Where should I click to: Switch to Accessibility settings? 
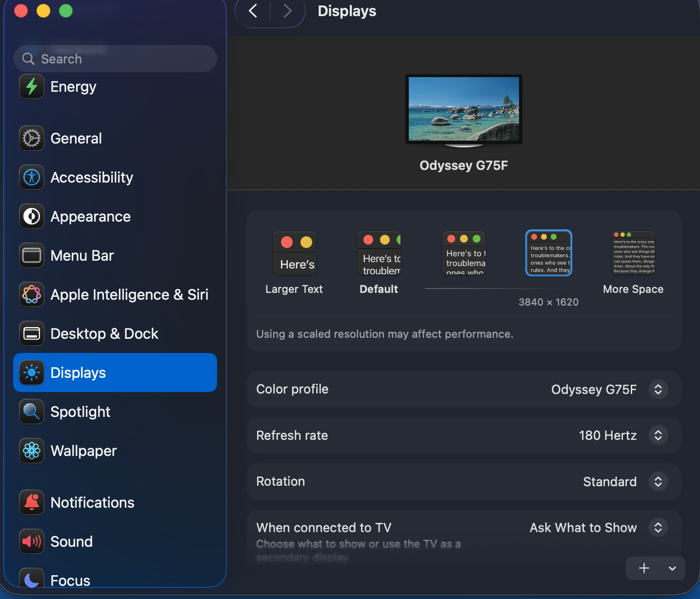pyautogui.click(x=115, y=177)
